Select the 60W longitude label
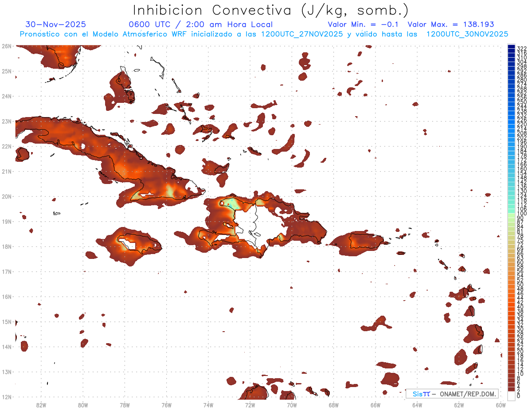Screen dimensions: 532x411 (501, 404)
